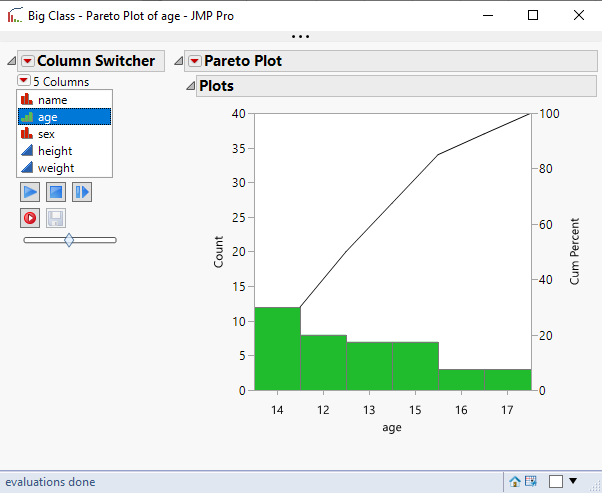Switch to the weight column
This screenshot has height=493, width=602.
click(x=56, y=168)
